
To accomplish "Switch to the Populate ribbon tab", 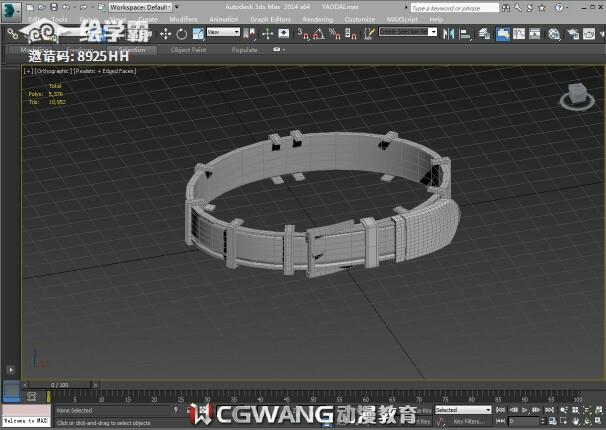I will [x=244, y=50].
